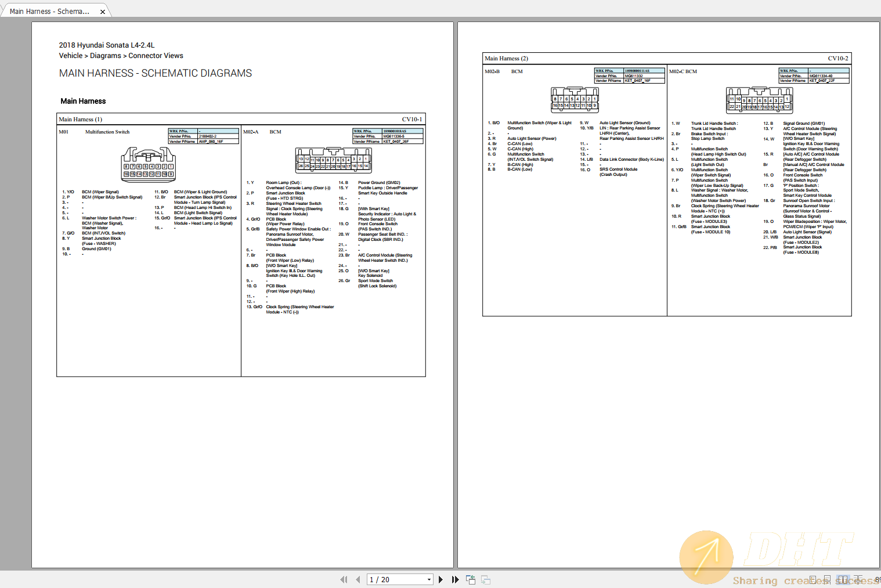This screenshot has height=588, width=881.
Task: Click the 'Main Harness (1)' table title
Action: coord(80,119)
